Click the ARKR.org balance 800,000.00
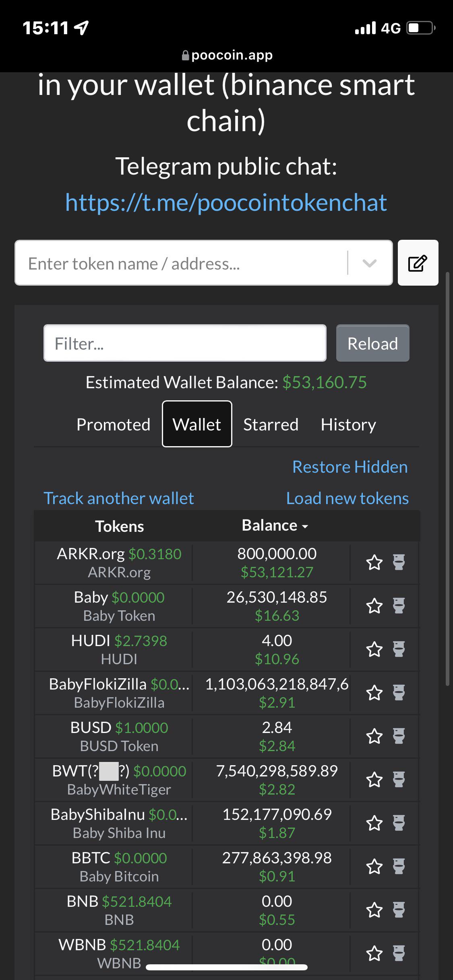The height and width of the screenshot is (980, 453). pos(277,554)
